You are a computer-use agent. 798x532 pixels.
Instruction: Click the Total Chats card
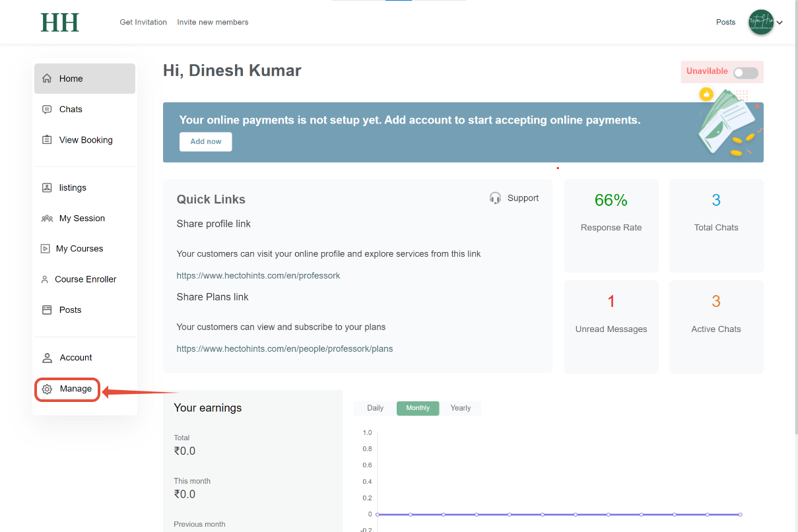(716, 226)
